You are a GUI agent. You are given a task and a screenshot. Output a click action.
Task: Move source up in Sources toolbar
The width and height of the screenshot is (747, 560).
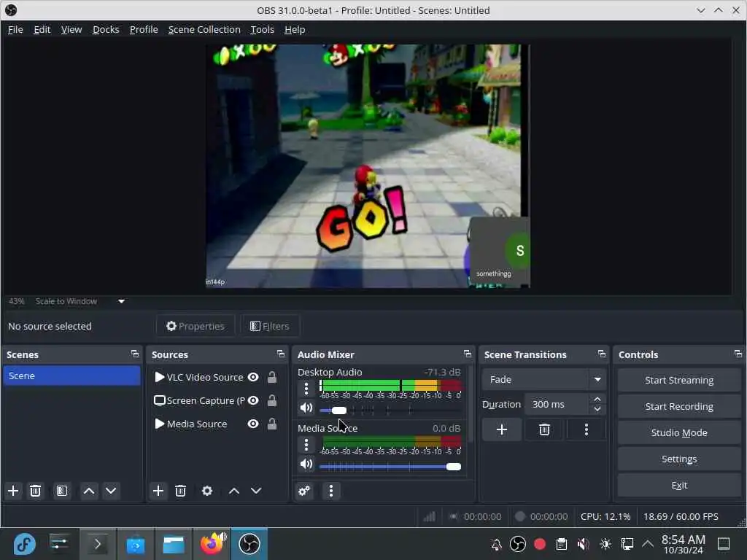(234, 491)
